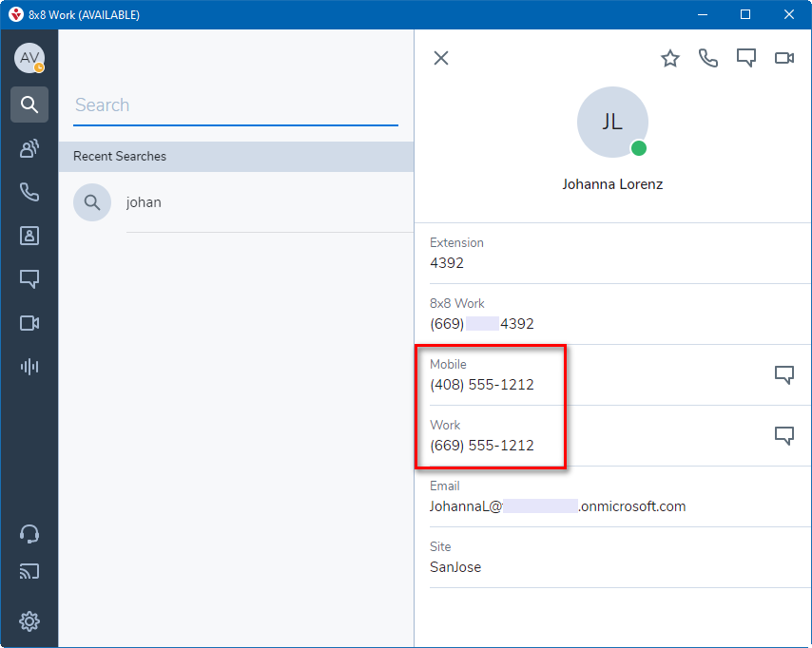Open the Video meetings icon in sidebar
Screen dimensions: 812x648
pyautogui.click(x=29, y=323)
